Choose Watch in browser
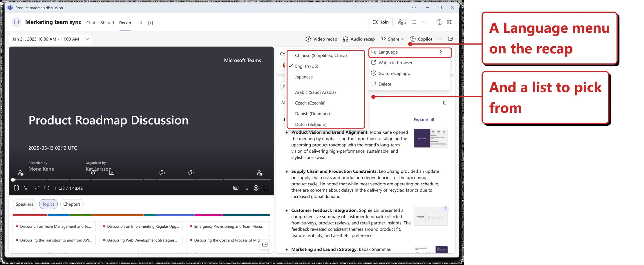Screen dimensions: 644x265 [409, 63]
